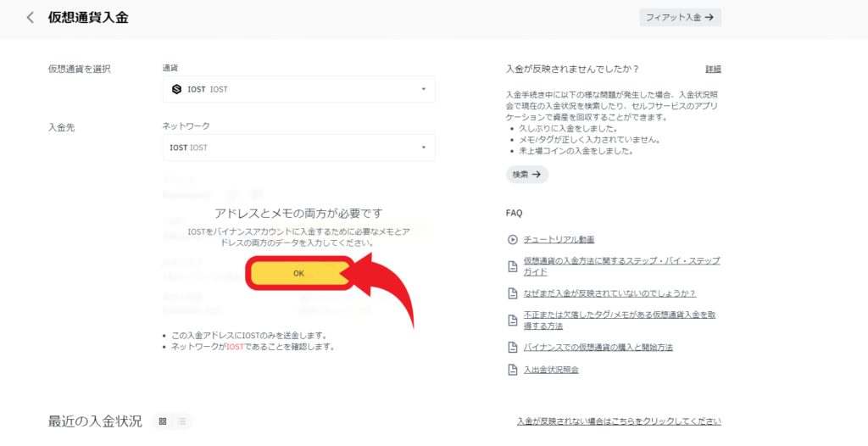This screenshot has height=446, width=868.
Task: Click the 通貨 dropdown caret arrow
Action: pyautogui.click(x=424, y=89)
